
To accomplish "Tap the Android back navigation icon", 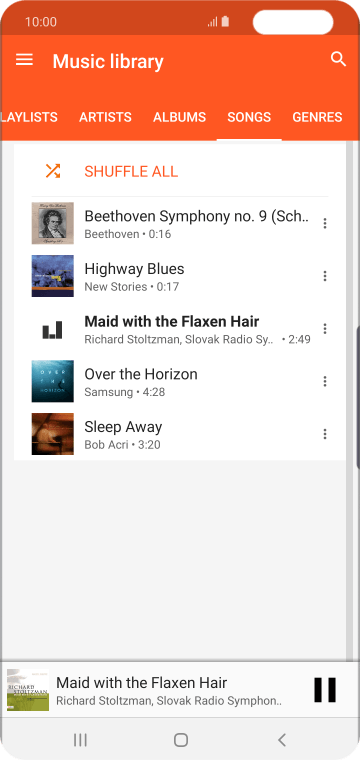I will coord(282,740).
